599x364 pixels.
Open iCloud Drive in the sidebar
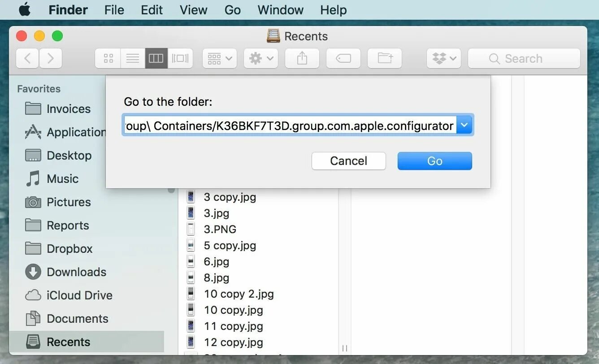click(x=69, y=295)
